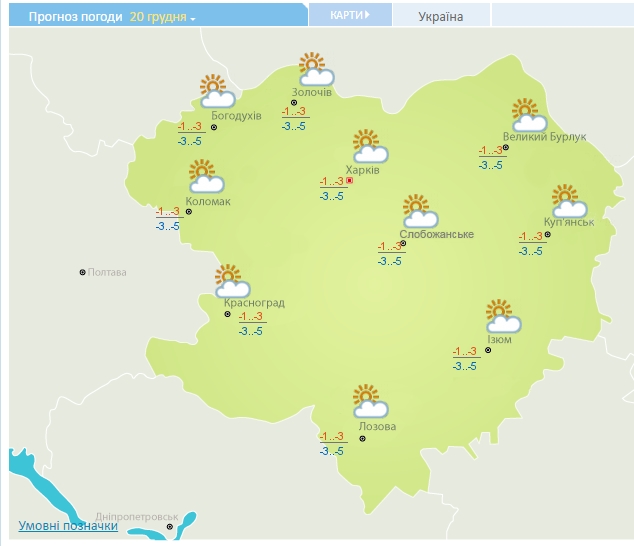Screen dimensions: 634x546
Task: Select the Коломак city marker dot
Action: point(188,212)
